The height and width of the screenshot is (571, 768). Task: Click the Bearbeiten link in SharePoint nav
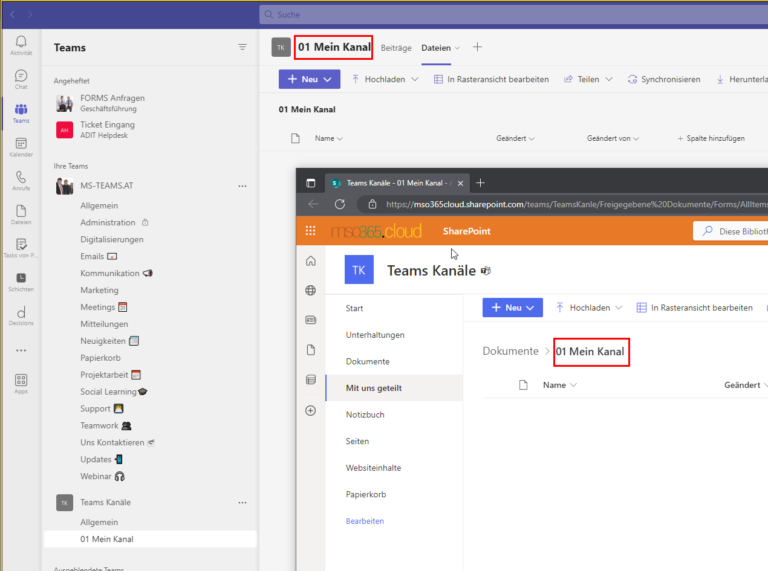[364, 521]
